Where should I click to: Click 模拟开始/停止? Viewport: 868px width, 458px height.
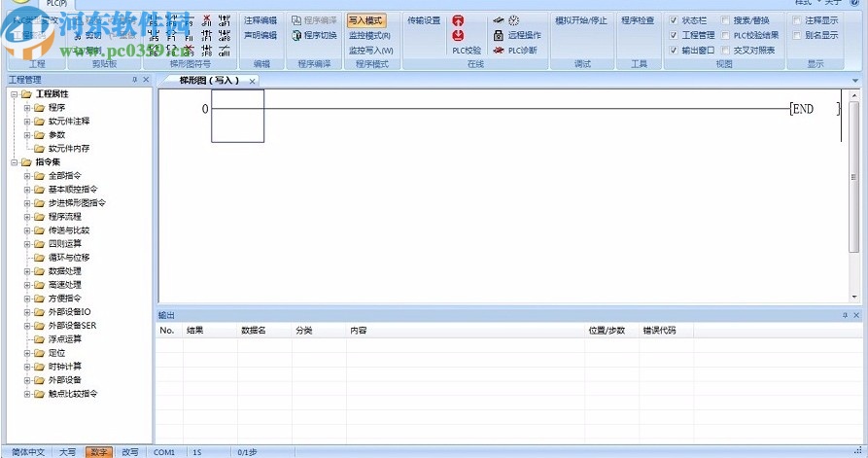point(581,20)
